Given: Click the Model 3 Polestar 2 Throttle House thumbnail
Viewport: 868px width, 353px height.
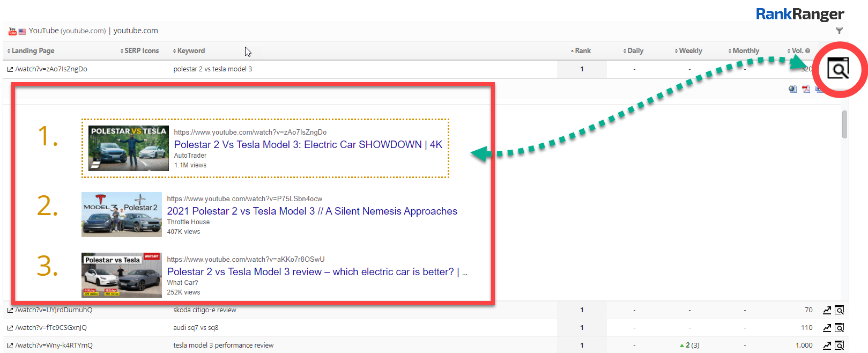Looking at the screenshot, I should (122, 215).
